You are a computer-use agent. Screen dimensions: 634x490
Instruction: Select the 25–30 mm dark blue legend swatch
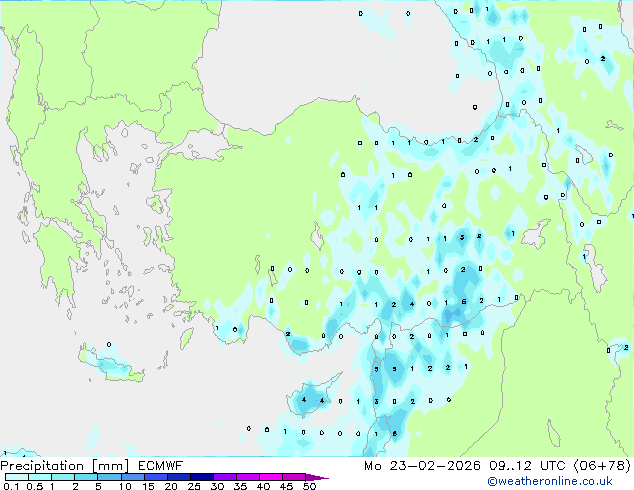[x=202, y=477]
